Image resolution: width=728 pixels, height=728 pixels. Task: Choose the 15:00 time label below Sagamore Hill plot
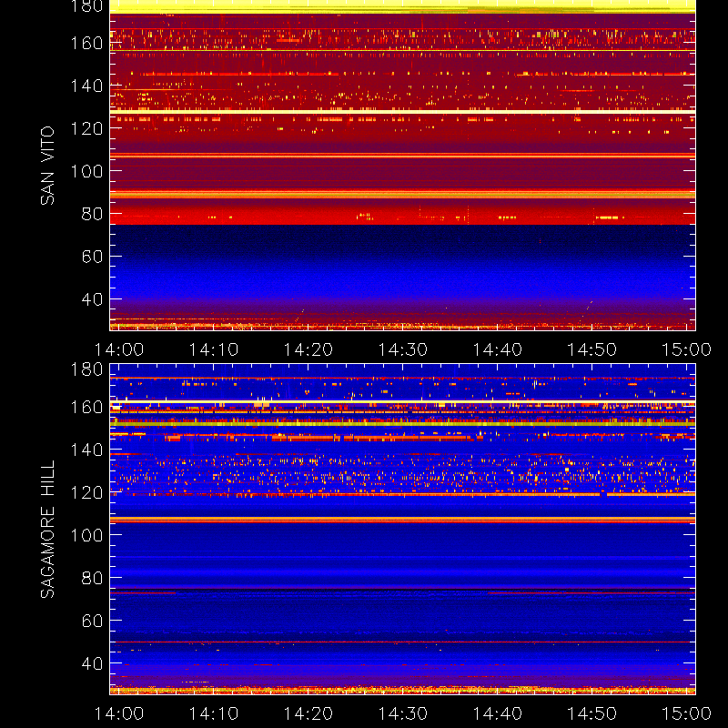click(x=687, y=713)
